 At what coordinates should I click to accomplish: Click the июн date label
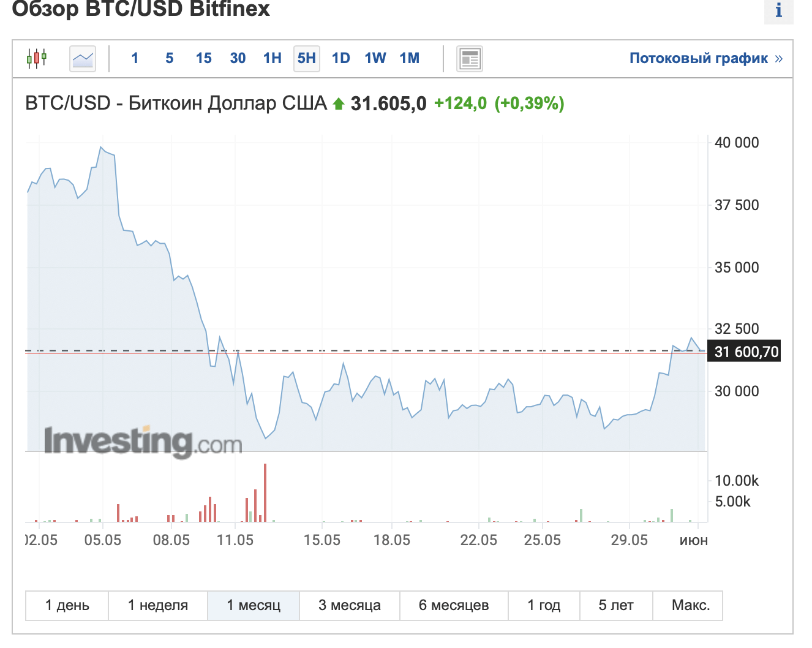pyautogui.click(x=694, y=541)
